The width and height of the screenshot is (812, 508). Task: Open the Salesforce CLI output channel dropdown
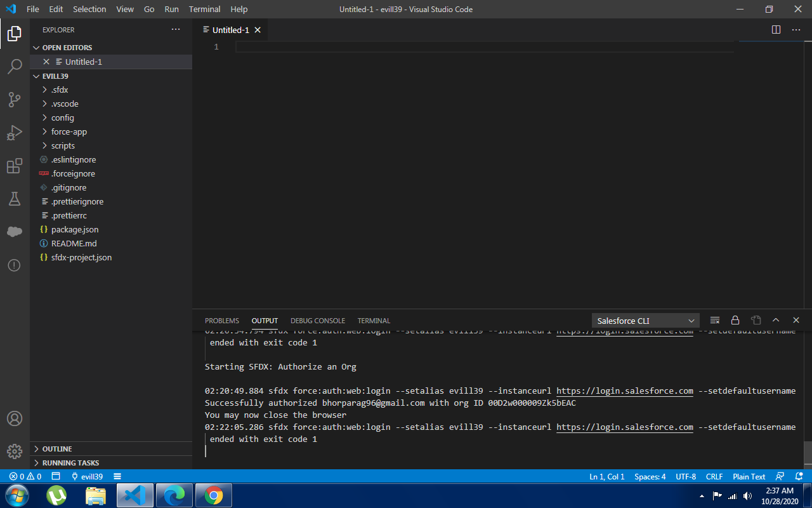click(645, 320)
